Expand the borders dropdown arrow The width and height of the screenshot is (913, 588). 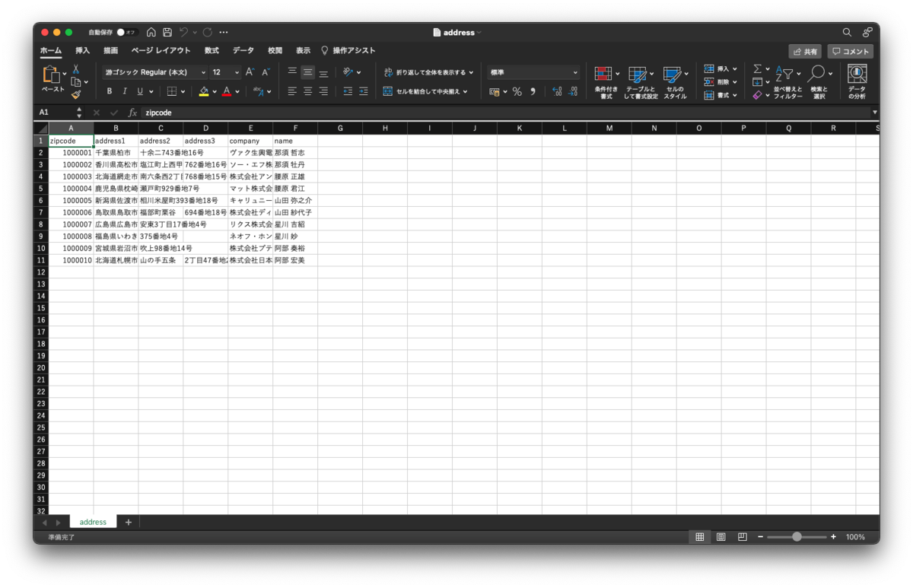click(x=183, y=92)
